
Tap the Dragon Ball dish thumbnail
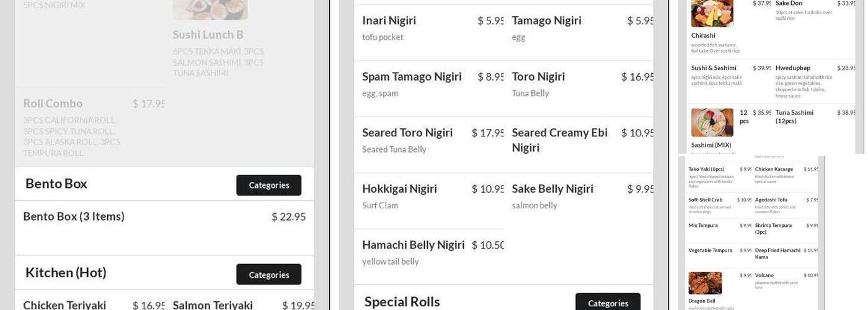[x=705, y=283]
